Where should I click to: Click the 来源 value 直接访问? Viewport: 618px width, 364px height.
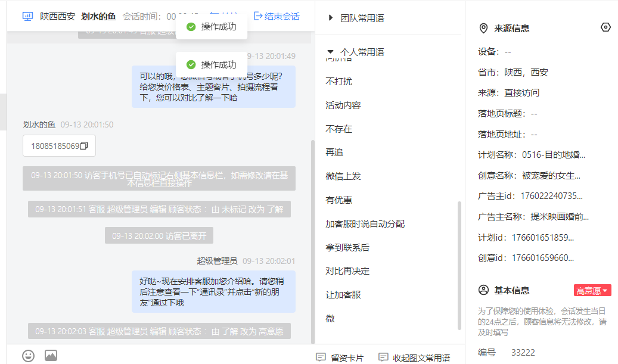tap(522, 93)
